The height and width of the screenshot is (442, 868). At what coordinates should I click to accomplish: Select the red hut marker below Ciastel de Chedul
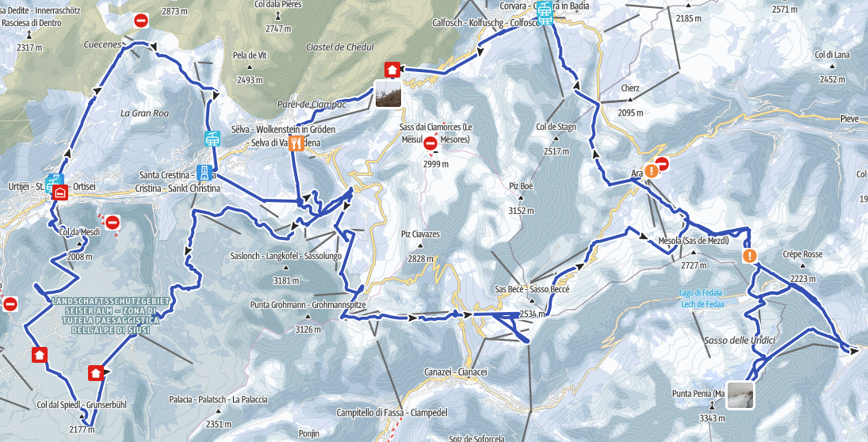[x=392, y=70]
